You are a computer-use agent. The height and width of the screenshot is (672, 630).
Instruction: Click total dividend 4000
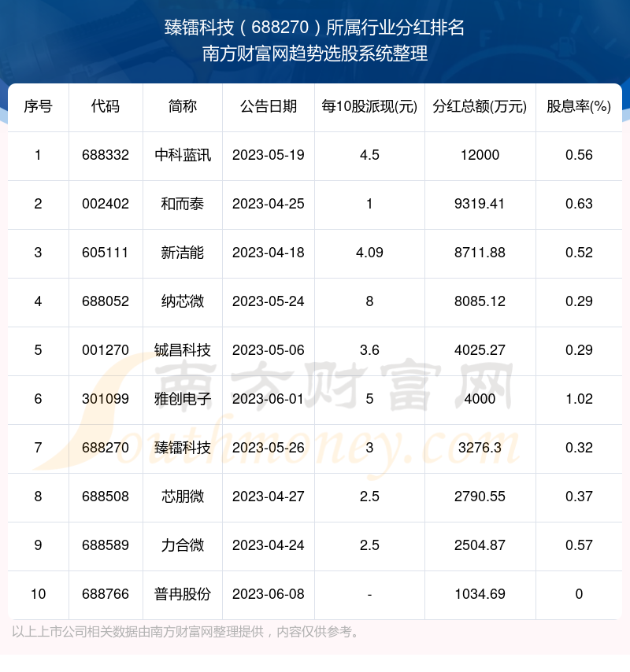pyautogui.click(x=480, y=400)
